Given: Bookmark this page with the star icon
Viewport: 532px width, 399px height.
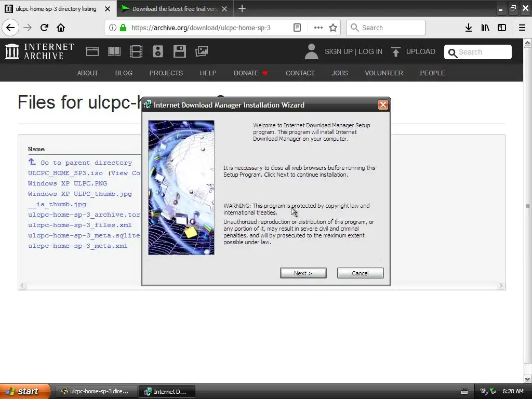Looking at the screenshot, I should [x=333, y=28].
